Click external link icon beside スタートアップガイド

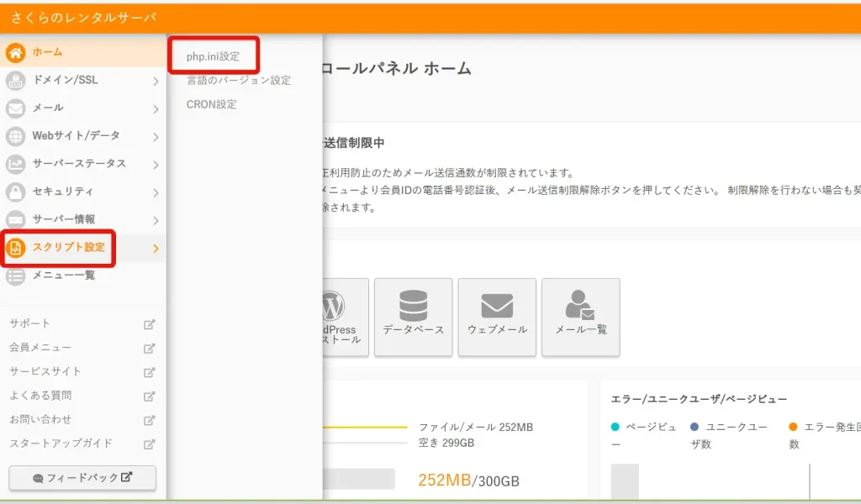coord(149,444)
